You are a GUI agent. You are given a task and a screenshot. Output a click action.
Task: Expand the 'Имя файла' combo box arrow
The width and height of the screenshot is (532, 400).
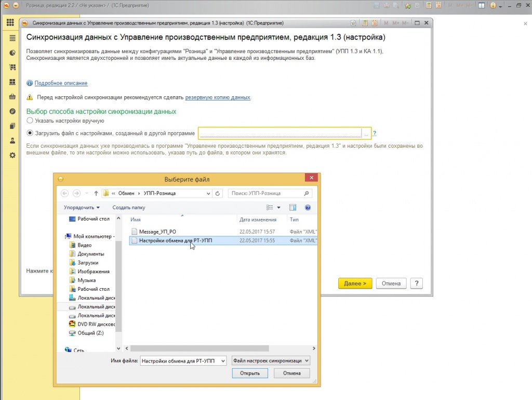(223, 360)
